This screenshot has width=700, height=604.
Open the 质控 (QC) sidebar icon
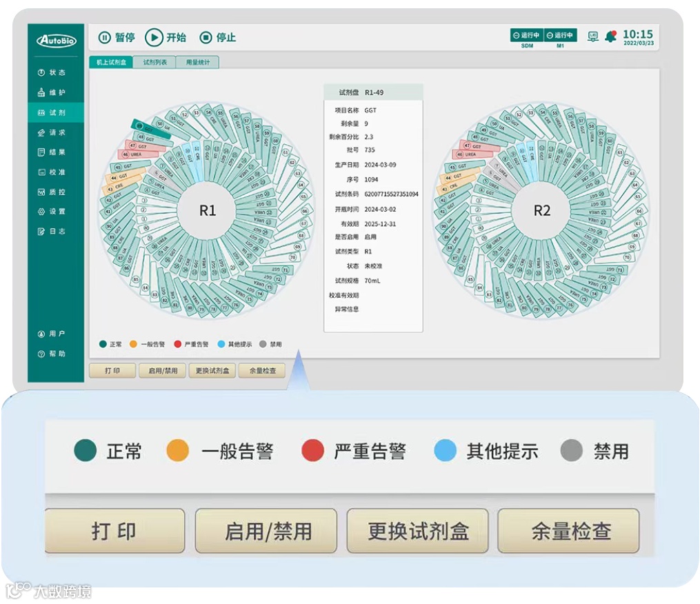(40, 190)
